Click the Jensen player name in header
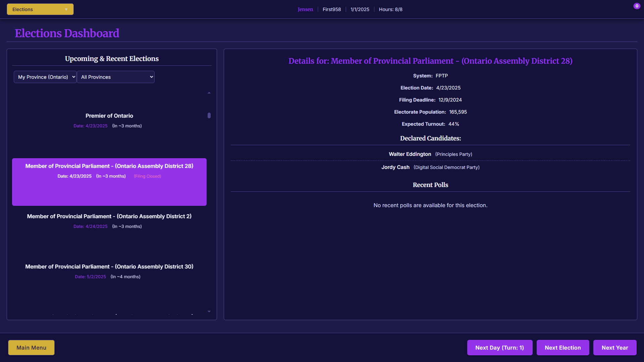Image resolution: width=644 pixels, height=362 pixels. coord(305,9)
